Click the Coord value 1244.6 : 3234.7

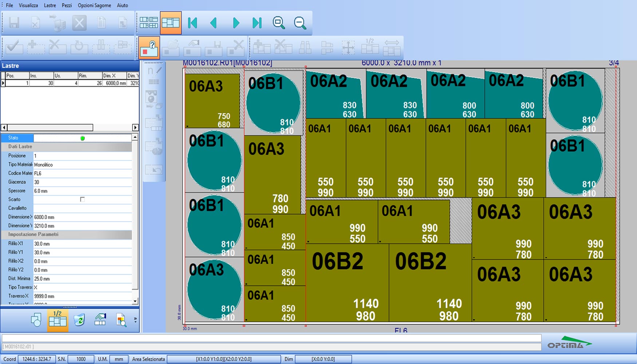37,359
